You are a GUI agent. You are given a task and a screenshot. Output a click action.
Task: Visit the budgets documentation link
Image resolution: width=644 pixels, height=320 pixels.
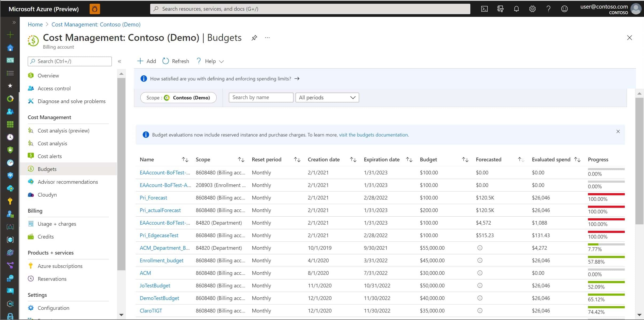coord(373,135)
